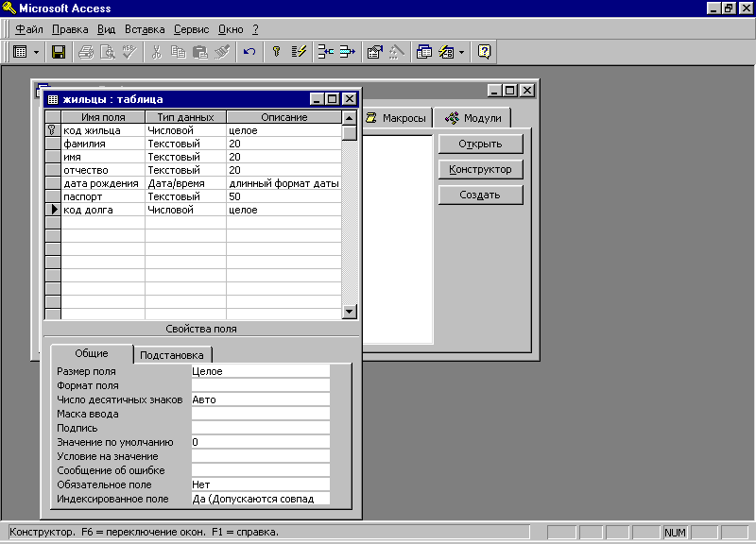Click the Print icon in toolbar
The height and width of the screenshot is (544, 756).
click(x=86, y=52)
